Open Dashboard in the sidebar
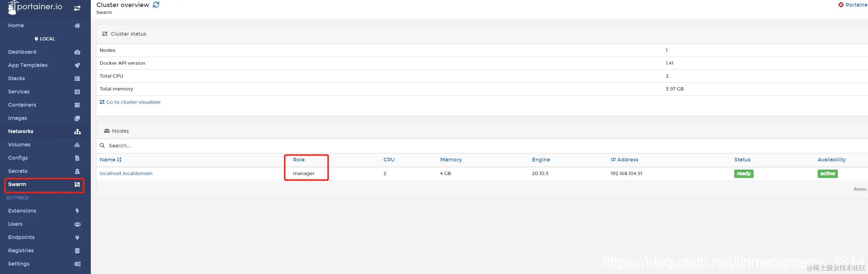The width and height of the screenshot is (868, 274). (22, 52)
